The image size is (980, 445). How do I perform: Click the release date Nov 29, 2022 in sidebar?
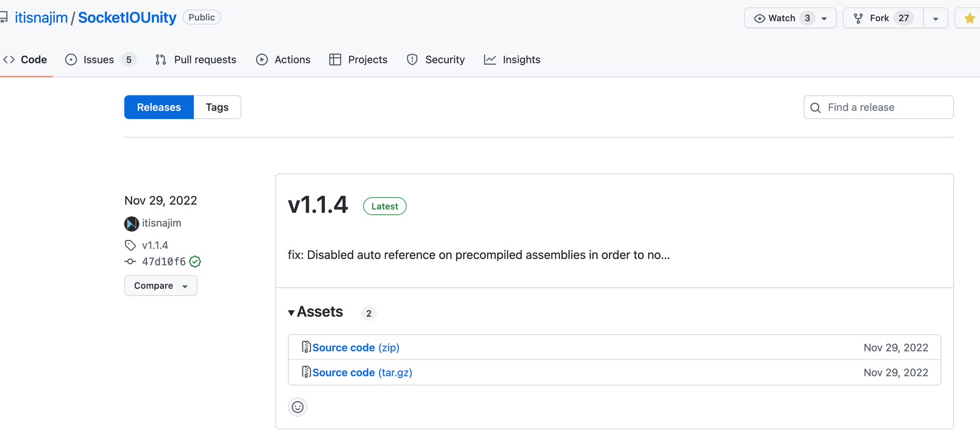[161, 200]
